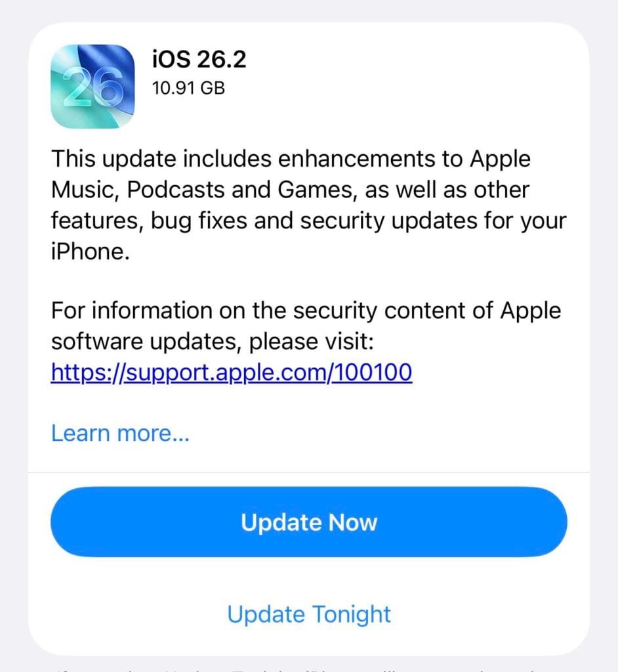Tap the iOS 26 update icon
Viewport: 618px width, 672px height.
pos(93,86)
